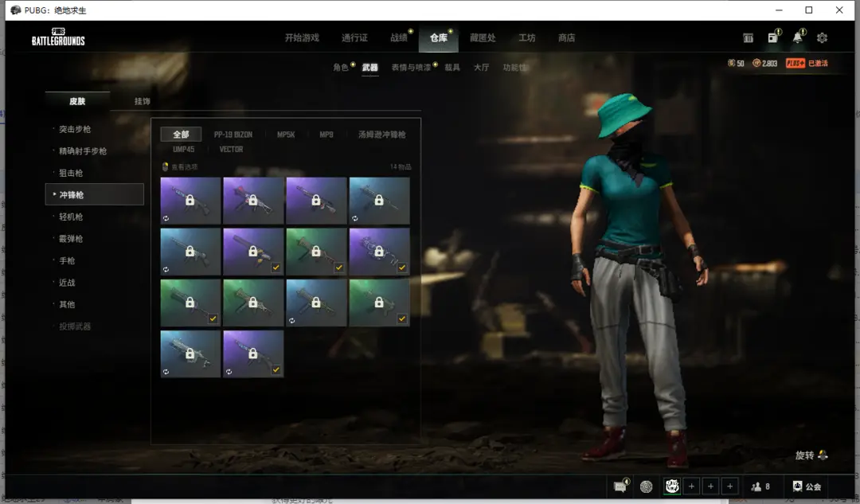Switch to the 表情与喷漆 sub-tab
The height and width of the screenshot is (504, 860).
(x=411, y=68)
